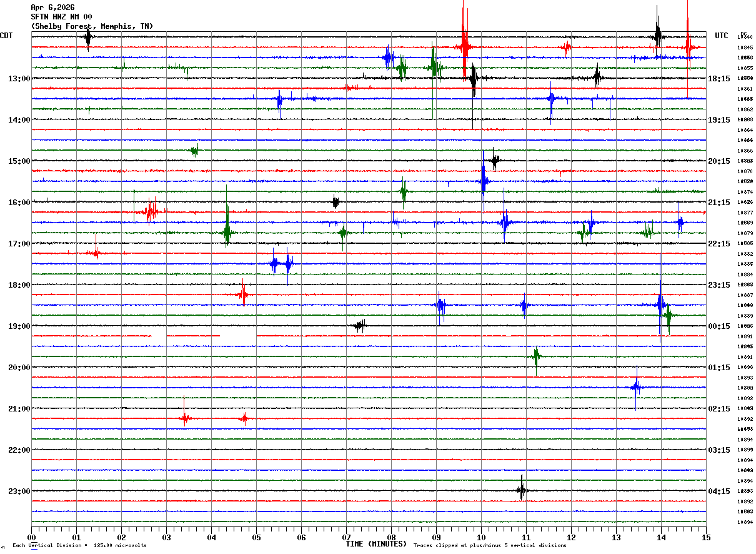
Task: Click minute 01 on the time axis
Action: pos(76,537)
